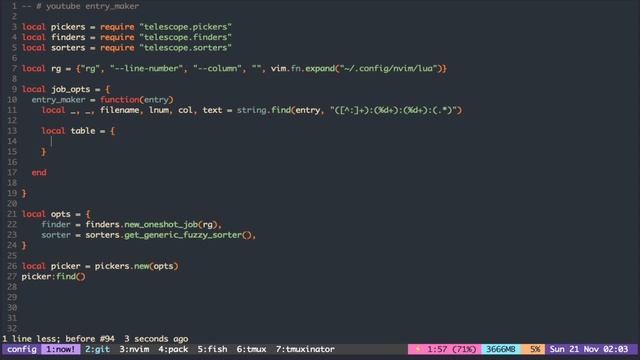Click pickers.new(opts) on line 26

click(136, 266)
